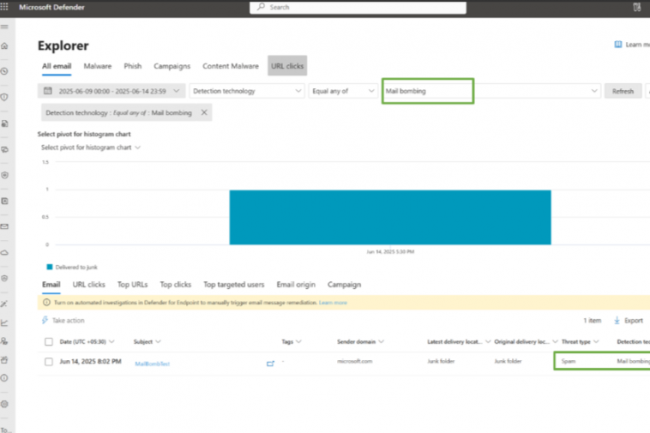The height and width of the screenshot is (433, 650).
Task: Open the MailBombTest subject link
Action: click(x=152, y=364)
